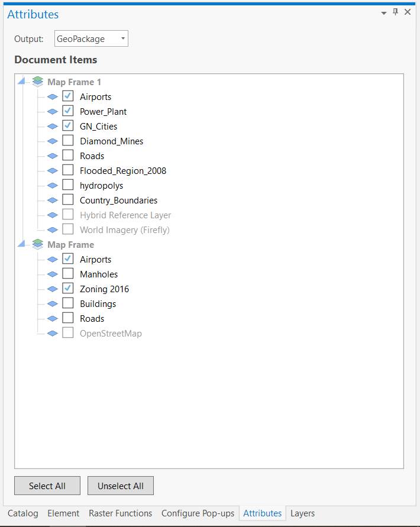Collapse the second Map Frame tree node
This screenshot has height=527, width=420.
coord(21,244)
